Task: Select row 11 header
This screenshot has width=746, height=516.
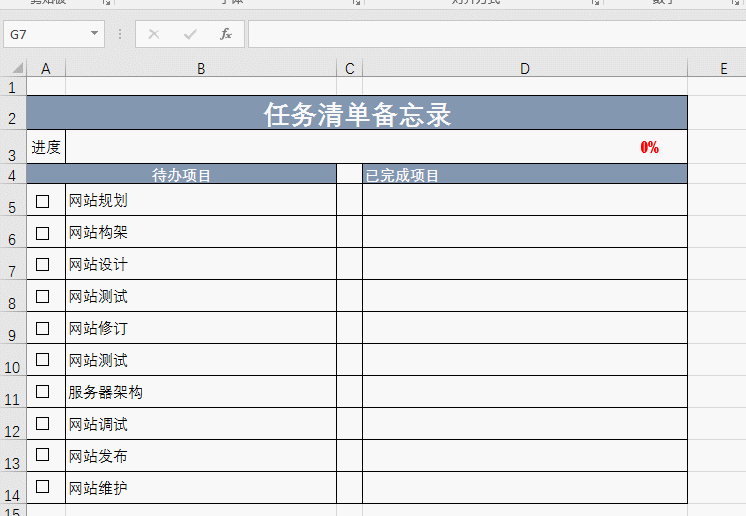Action: click(x=13, y=392)
